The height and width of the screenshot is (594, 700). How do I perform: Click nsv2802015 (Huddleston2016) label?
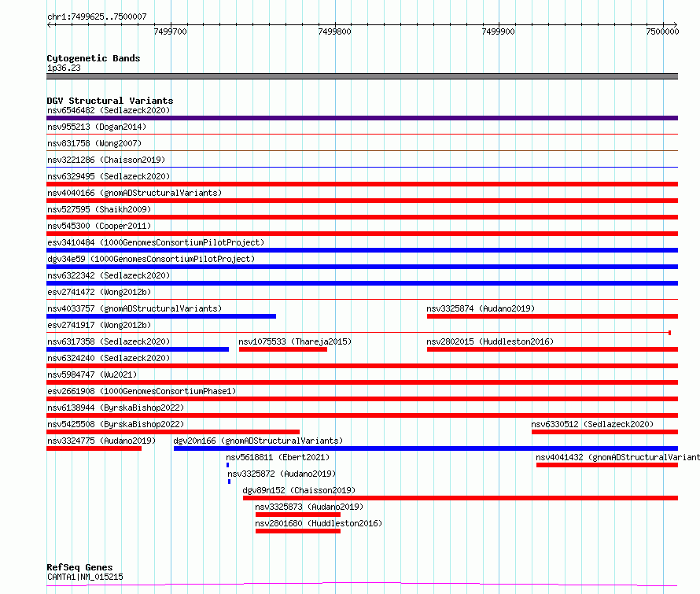pos(490,341)
